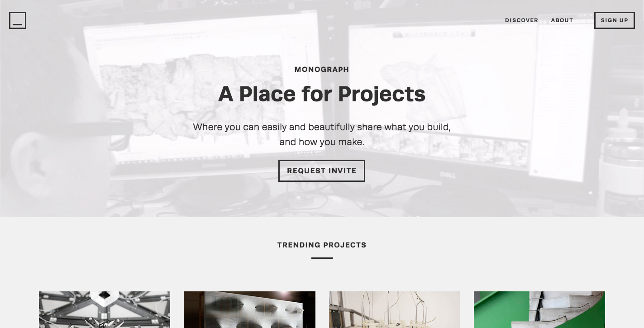Go to the About page
This screenshot has width=644, height=328.
click(x=562, y=20)
